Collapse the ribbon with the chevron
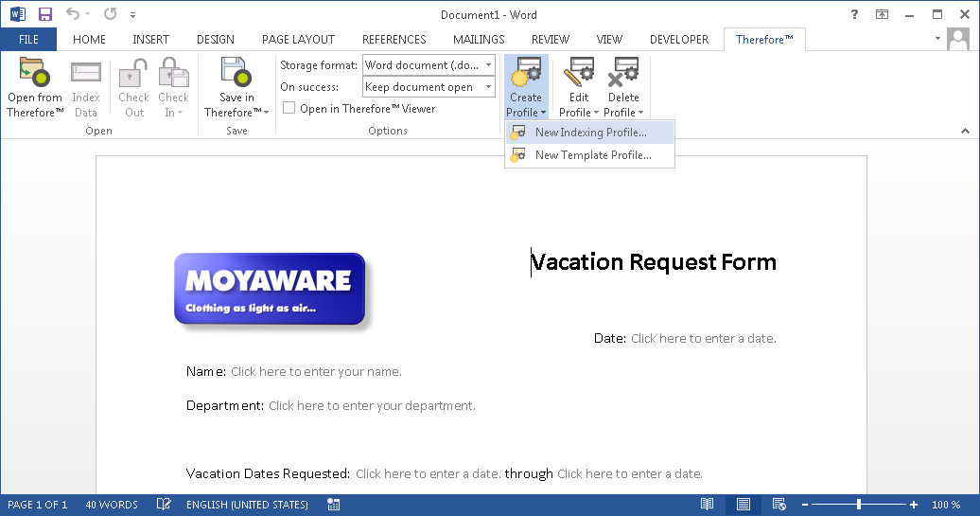Screen dimensions: 980x516 [x=966, y=131]
